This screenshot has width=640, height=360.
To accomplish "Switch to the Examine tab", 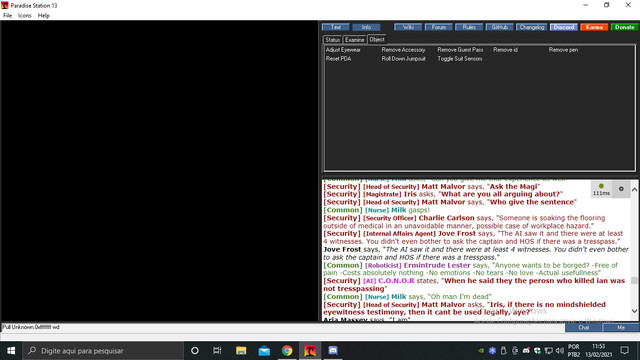I will pos(354,40).
